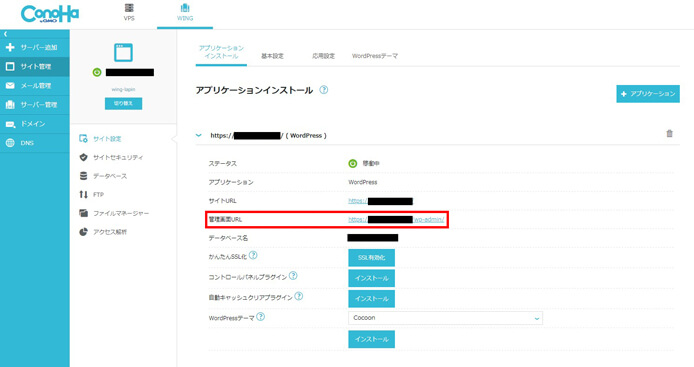Click the shield icon for サイトセキュリティ
Screen dimensions: 694x367
83,157
